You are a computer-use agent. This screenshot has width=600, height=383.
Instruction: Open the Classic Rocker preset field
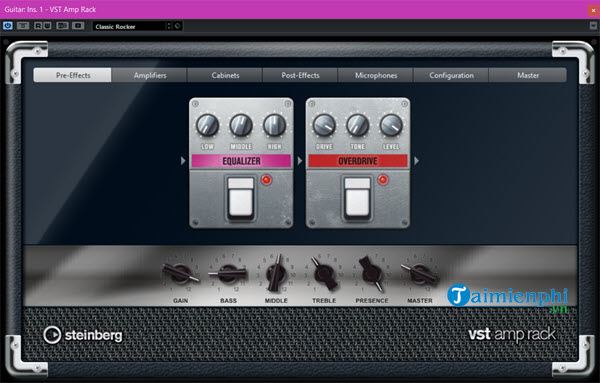pyautogui.click(x=129, y=26)
